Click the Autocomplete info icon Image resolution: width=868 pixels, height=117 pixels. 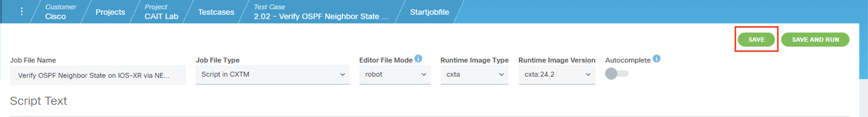(x=657, y=58)
